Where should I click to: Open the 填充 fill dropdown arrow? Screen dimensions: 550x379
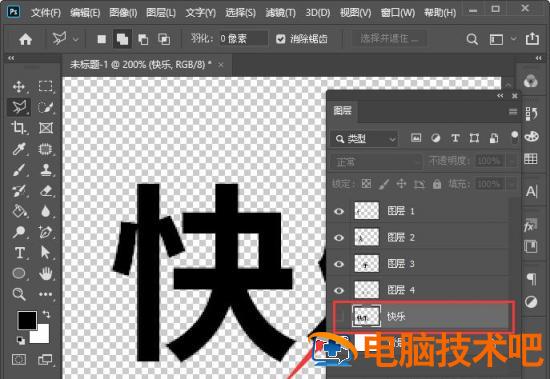[x=513, y=184]
